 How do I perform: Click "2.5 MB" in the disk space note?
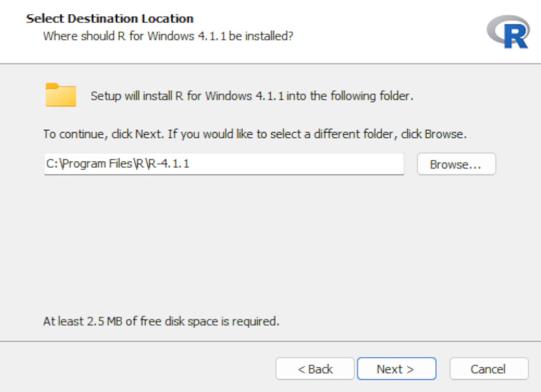click(x=104, y=321)
